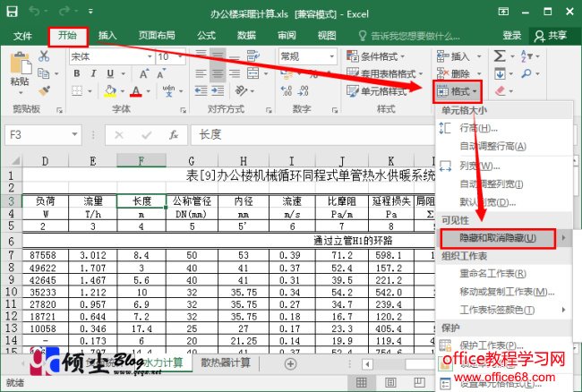Apply yellow fill color bucket
Image resolution: width=582 pixels, height=392 pixels.
point(110,91)
